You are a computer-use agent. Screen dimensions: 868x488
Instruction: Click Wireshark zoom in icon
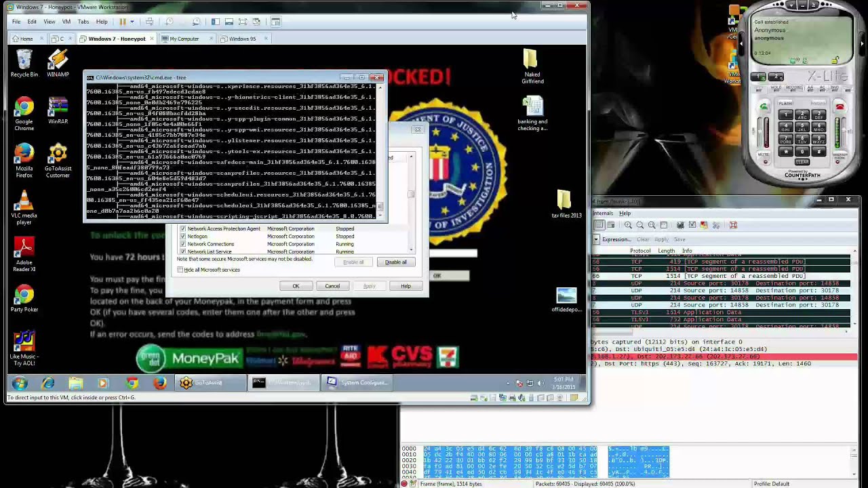click(x=628, y=225)
